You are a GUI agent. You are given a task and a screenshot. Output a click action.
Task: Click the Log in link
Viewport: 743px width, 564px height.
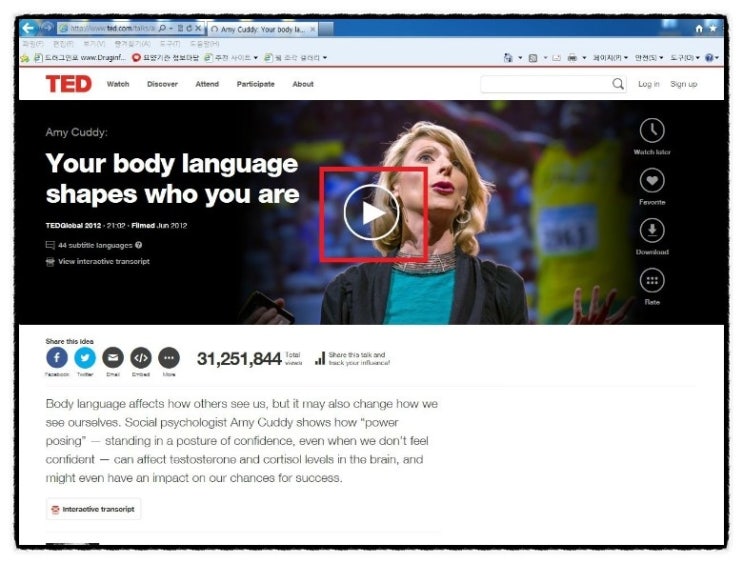click(649, 84)
